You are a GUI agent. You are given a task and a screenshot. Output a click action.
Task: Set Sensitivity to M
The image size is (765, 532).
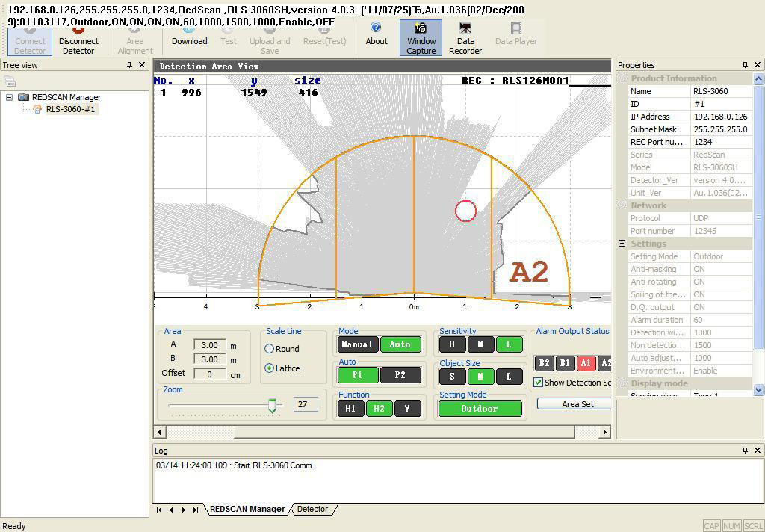click(480, 344)
